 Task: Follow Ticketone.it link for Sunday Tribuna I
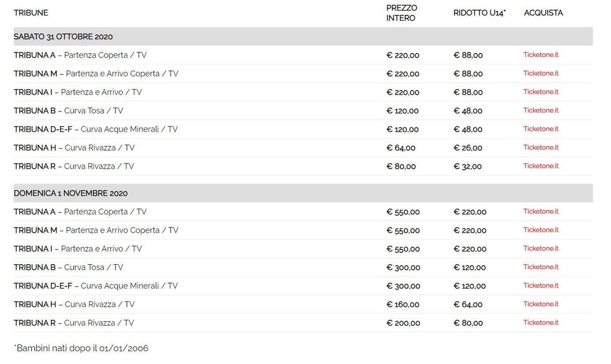tap(541, 248)
